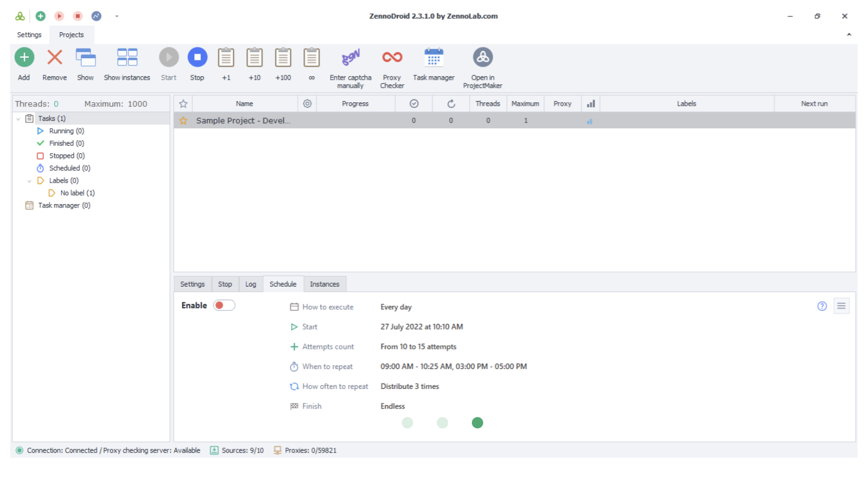This screenshot has height=477, width=868.
Task: Add ten attempts with +10
Action: (x=255, y=64)
